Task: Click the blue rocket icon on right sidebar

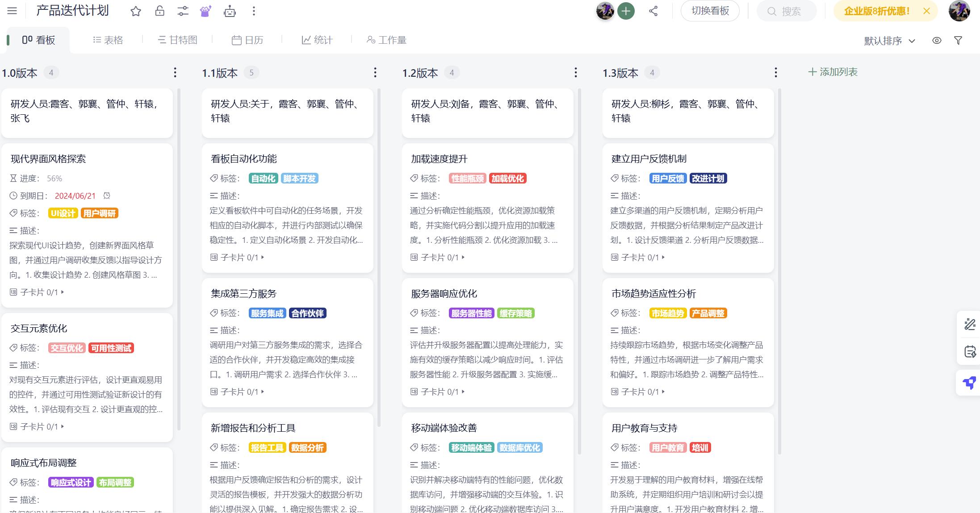Action: click(x=969, y=383)
